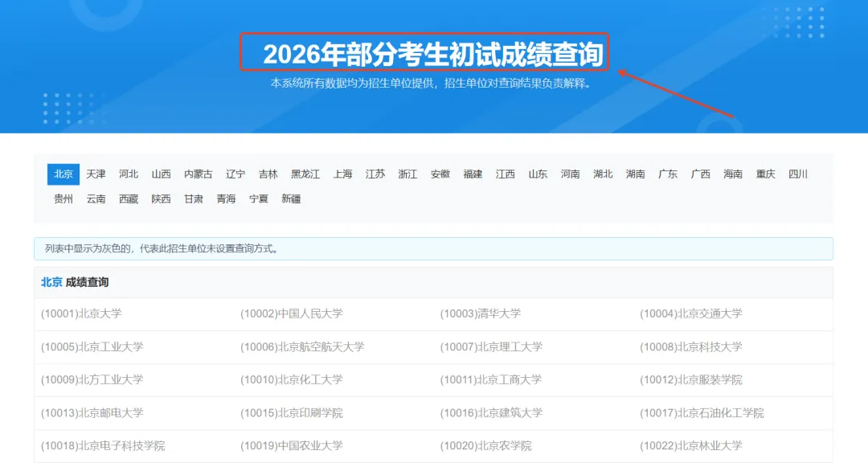Open the 河北 province tab
Image resolution: width=868 pixels, height=463 pixels.
tap(129, 174)
